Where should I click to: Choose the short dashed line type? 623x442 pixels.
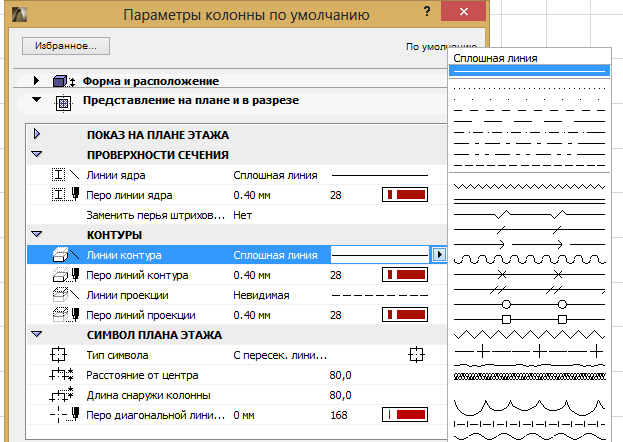(529, 110)
